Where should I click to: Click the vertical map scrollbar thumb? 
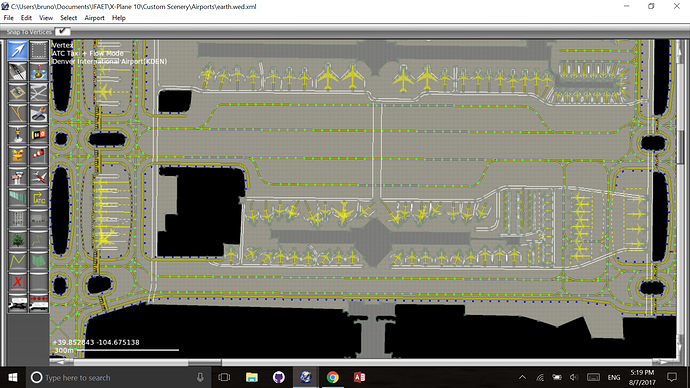click(x=680, y=147)
